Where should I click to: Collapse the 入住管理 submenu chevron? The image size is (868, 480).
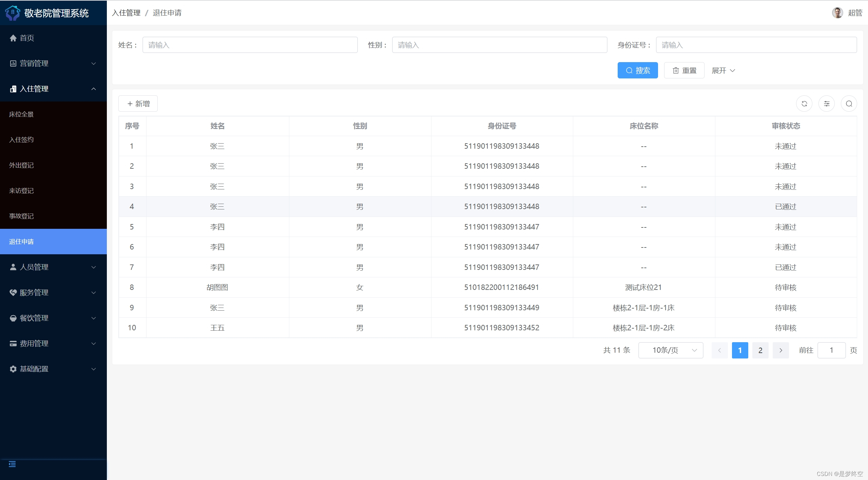click(94, 89)
